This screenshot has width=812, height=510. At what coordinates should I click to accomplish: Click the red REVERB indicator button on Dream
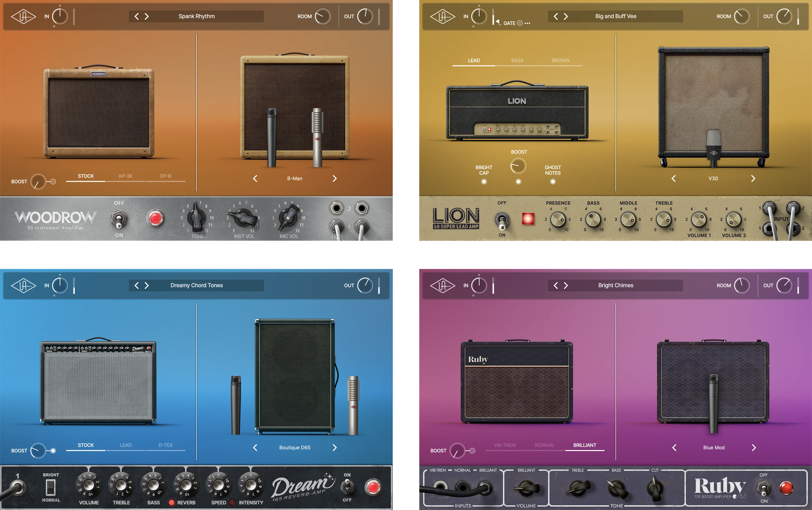(x=171, y=503)
